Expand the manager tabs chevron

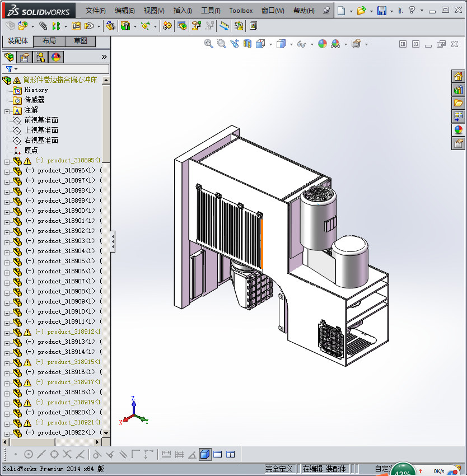(104, 57)
